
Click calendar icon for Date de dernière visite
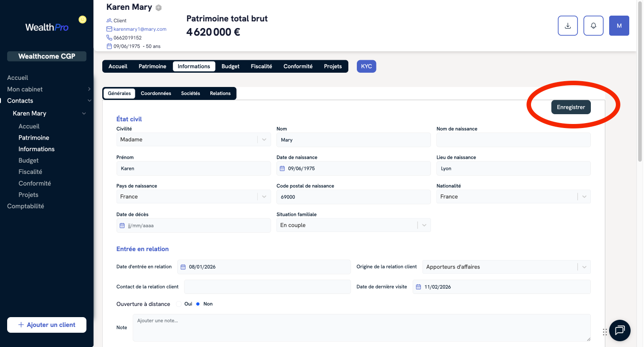(x=418, y=287)
